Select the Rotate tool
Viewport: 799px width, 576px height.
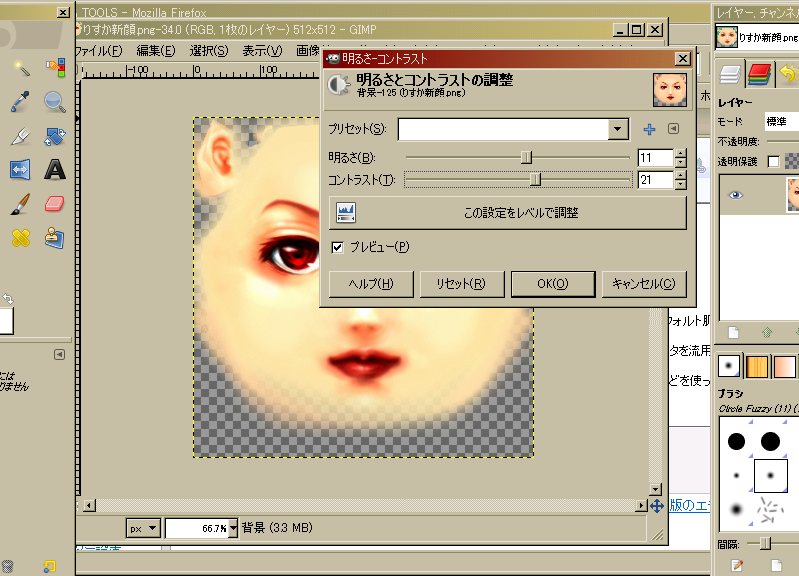point(55,136)
